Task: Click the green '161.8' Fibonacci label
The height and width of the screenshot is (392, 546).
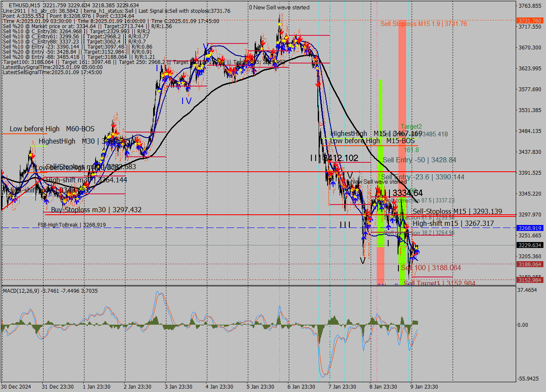Action: pyautogui.click(x=411, y=150)
